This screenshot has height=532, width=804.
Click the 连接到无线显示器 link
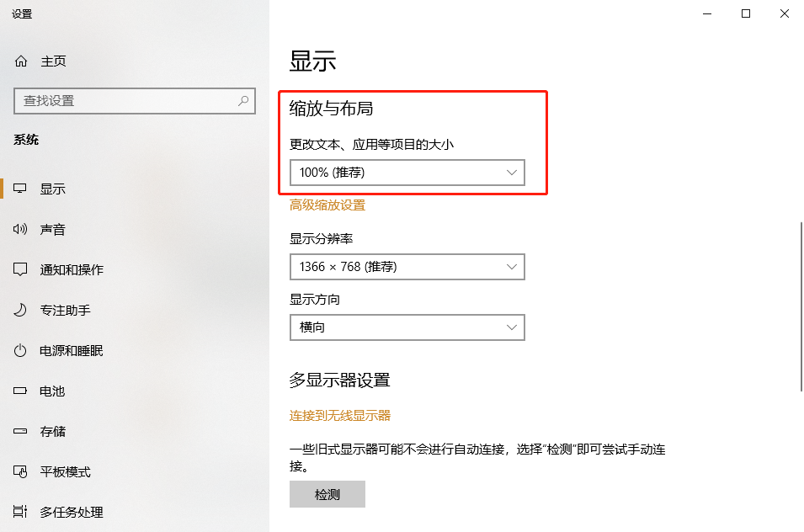pyautogui.click(x=340, y=415)
